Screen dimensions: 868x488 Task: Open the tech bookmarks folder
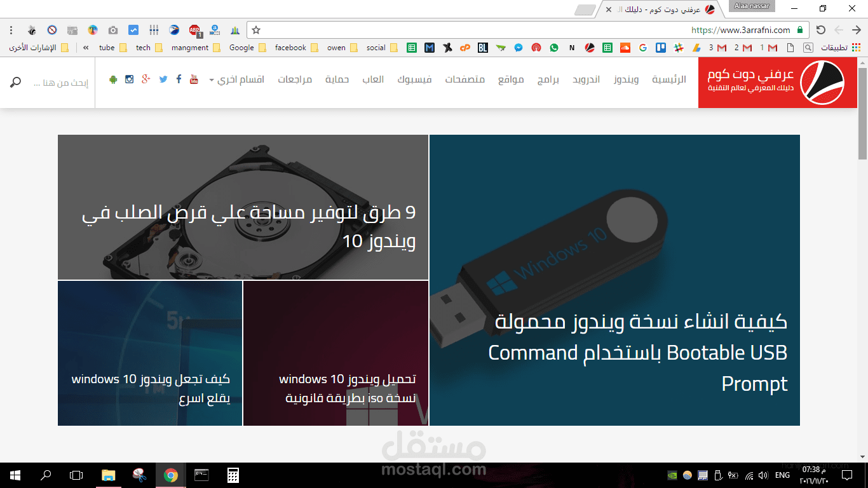149,48
